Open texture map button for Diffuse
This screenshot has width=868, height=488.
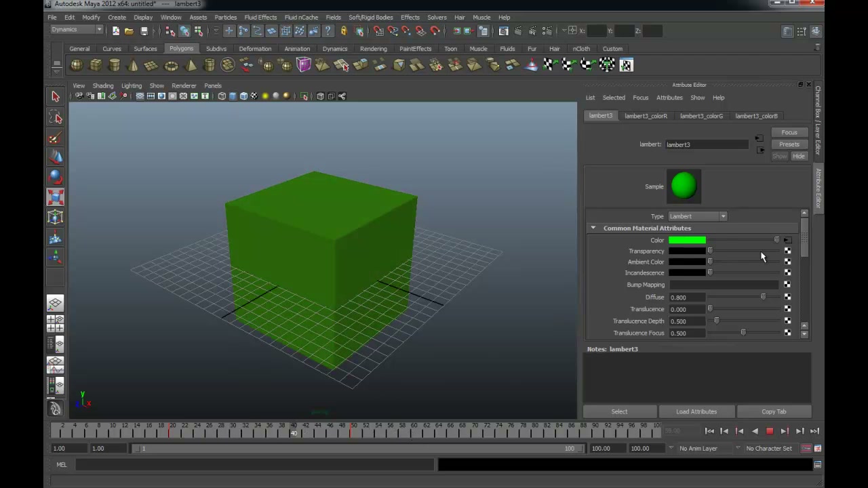coord(787,298)
